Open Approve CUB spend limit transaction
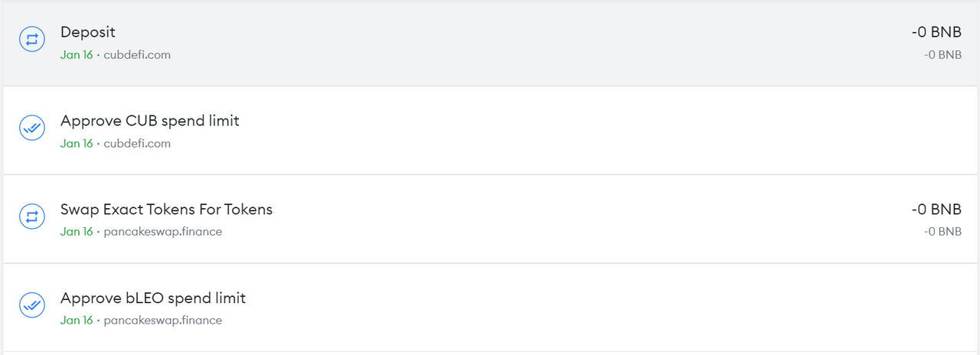Image resolution: width=980 pixels, height=355 pixels. (x=150, y=121)
